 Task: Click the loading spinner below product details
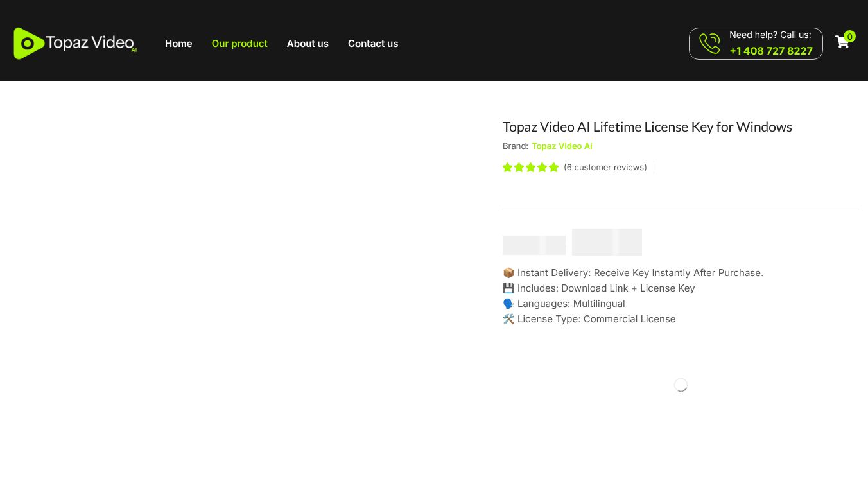pyautogui.click(x=681, y=385)
